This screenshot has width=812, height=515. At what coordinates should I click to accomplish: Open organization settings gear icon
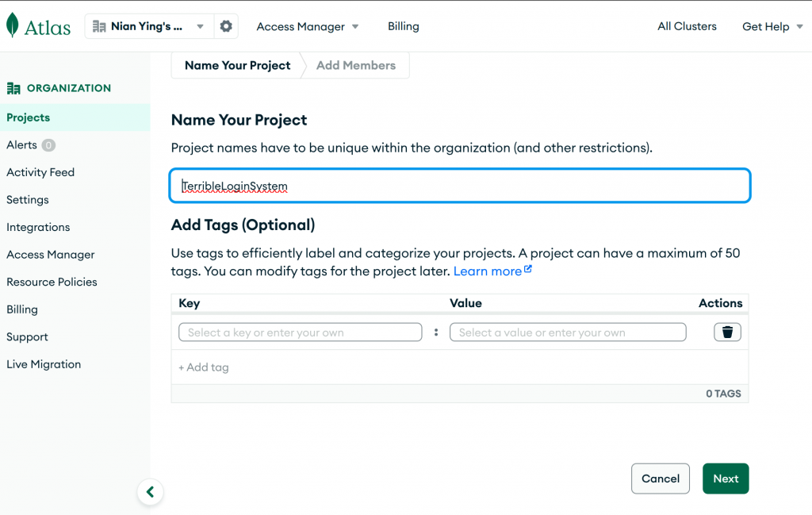pos(226,26)
